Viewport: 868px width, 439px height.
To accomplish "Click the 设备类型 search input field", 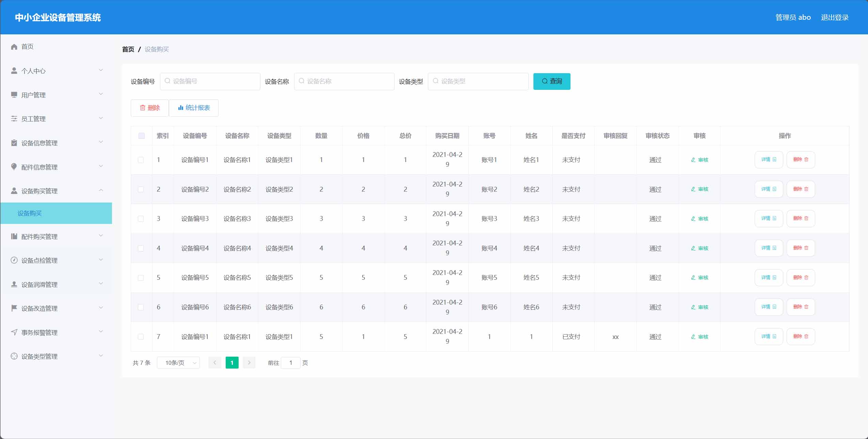I will (x=478, y=81).
